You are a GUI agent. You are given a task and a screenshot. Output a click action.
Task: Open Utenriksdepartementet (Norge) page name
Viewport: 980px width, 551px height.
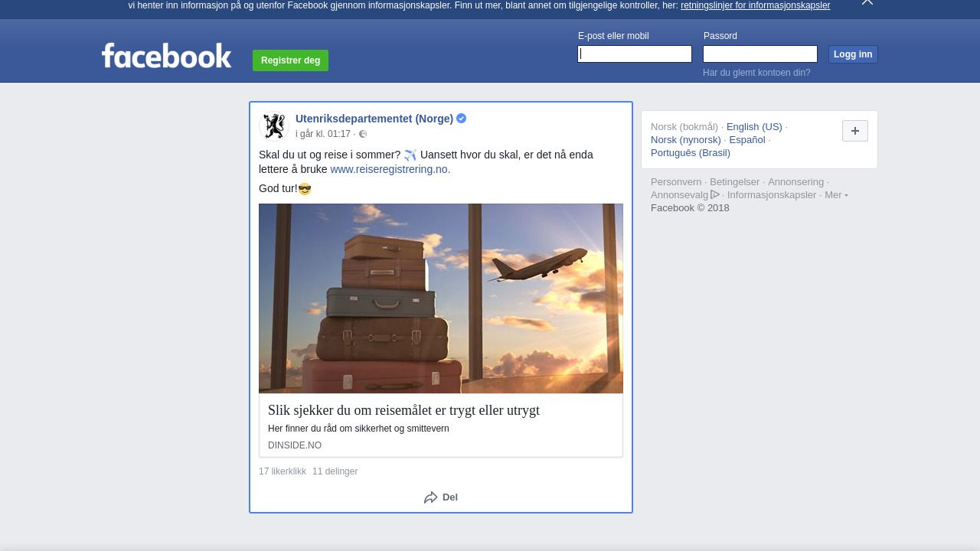point(374,119)
